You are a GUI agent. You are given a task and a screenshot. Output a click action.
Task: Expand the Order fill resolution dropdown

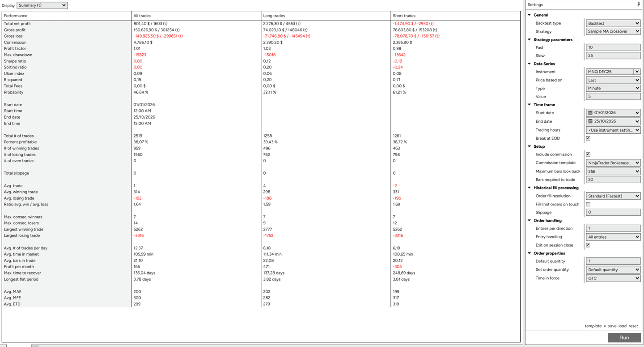pos(613,196)
